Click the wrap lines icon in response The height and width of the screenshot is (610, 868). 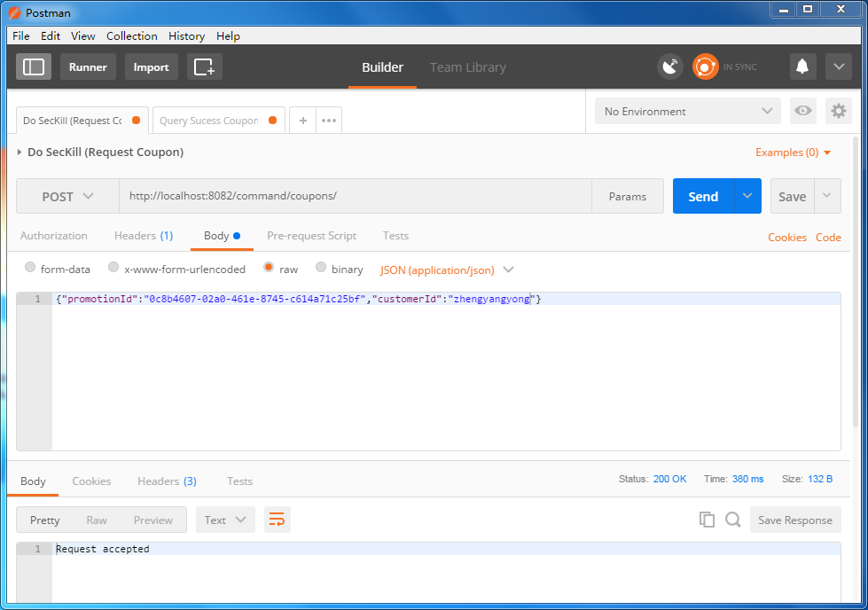(x=278, y=520)
